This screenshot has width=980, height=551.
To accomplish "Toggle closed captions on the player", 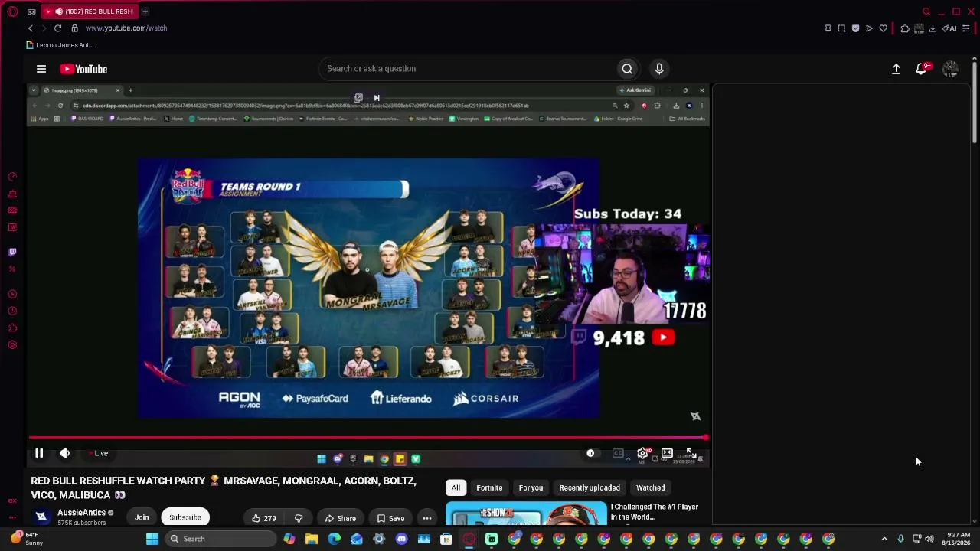I will (x=618, y=453).
